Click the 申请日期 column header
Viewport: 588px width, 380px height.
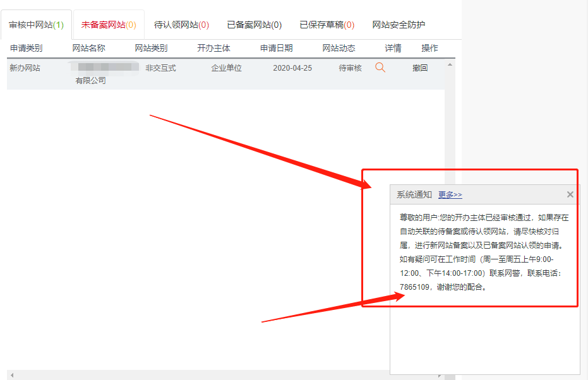[x=276, y=48]
